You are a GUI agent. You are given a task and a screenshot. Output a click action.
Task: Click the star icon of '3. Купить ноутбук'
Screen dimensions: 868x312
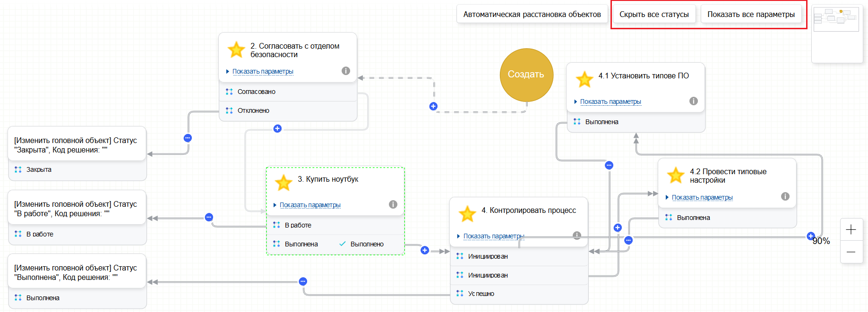click(284, 183)
